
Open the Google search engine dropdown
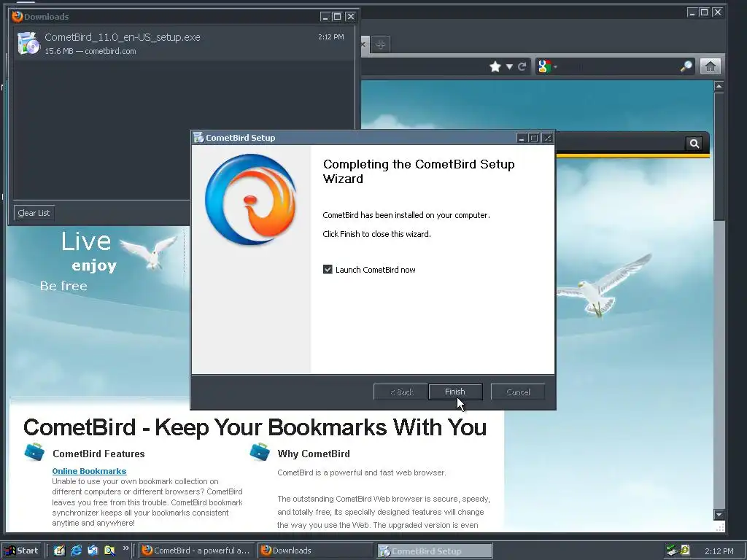pos(547,66)
